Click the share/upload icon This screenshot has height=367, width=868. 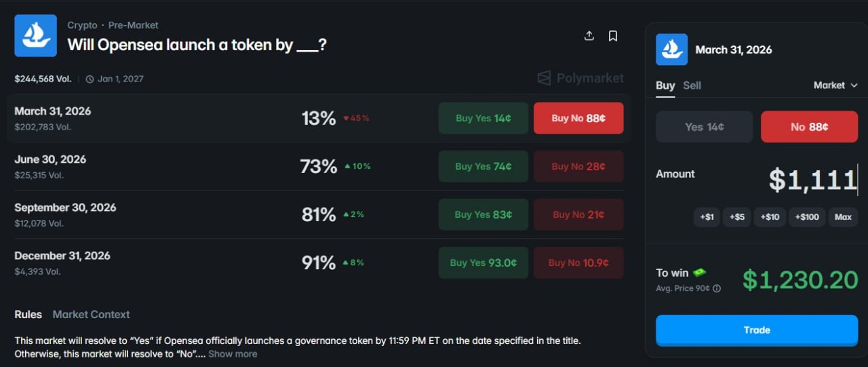(589, 36)
